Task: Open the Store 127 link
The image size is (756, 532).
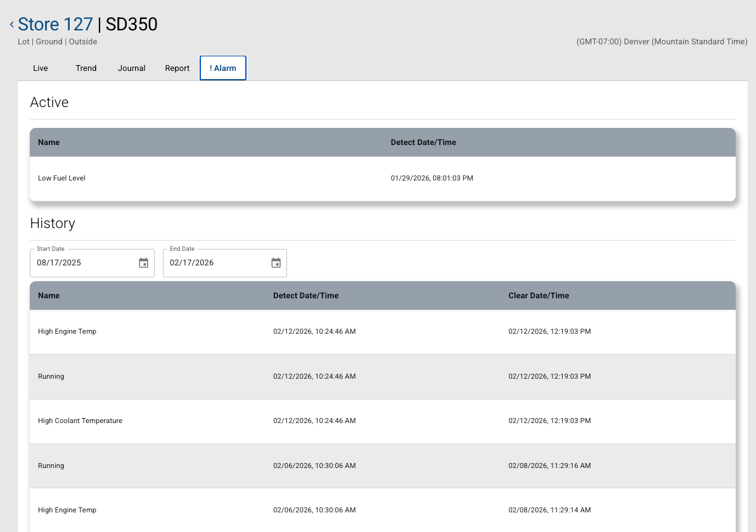Action: coord(55,25)
